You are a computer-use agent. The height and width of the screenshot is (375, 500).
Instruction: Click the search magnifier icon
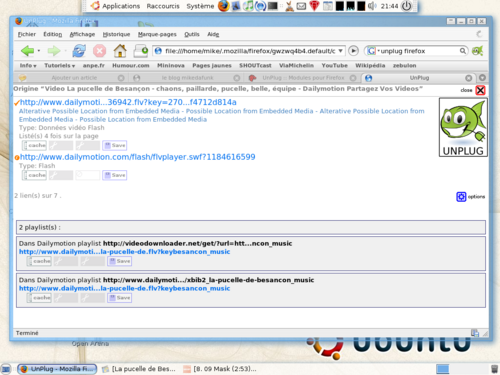[463, 51]
